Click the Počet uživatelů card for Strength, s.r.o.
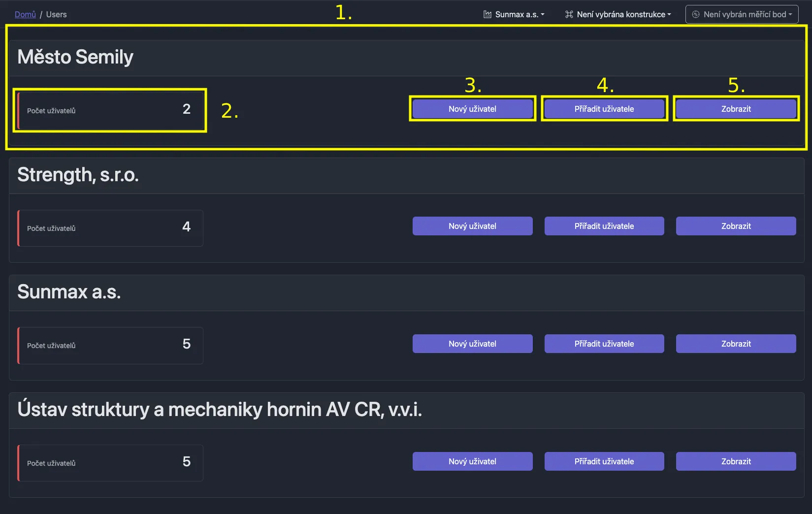This screenshot has width=812, height=514. click(x=110, y=228)
